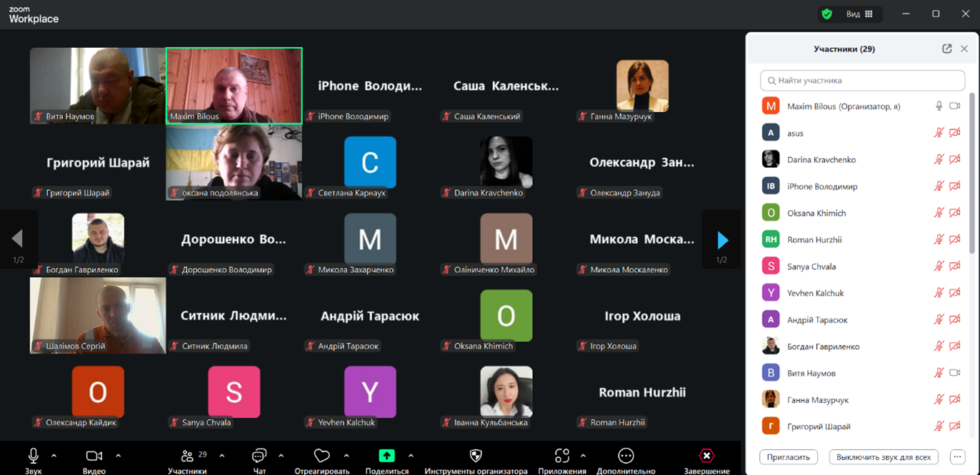980x475 pixels.
Task: Select Maxim Bilous video tile
Action: coord(234,86)
